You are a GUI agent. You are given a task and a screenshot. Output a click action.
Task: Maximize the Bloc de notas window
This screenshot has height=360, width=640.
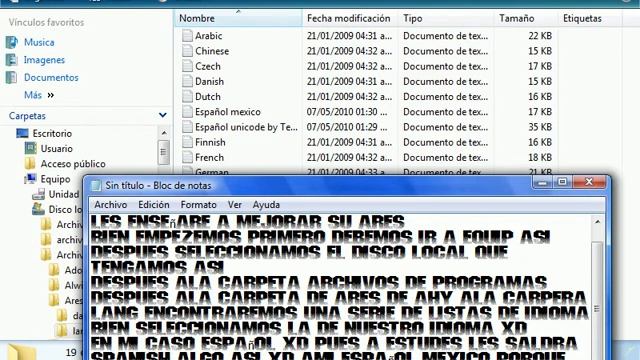562,182
